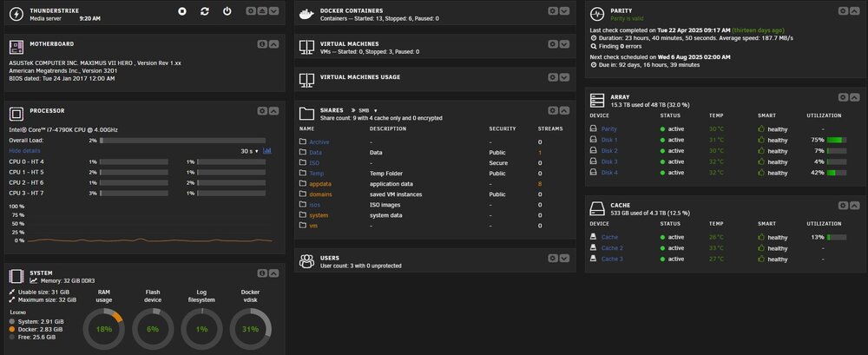Screen dimensions: 868x355
Task: Click the drive icon beside Disk 3
Action: pos(594,161)
